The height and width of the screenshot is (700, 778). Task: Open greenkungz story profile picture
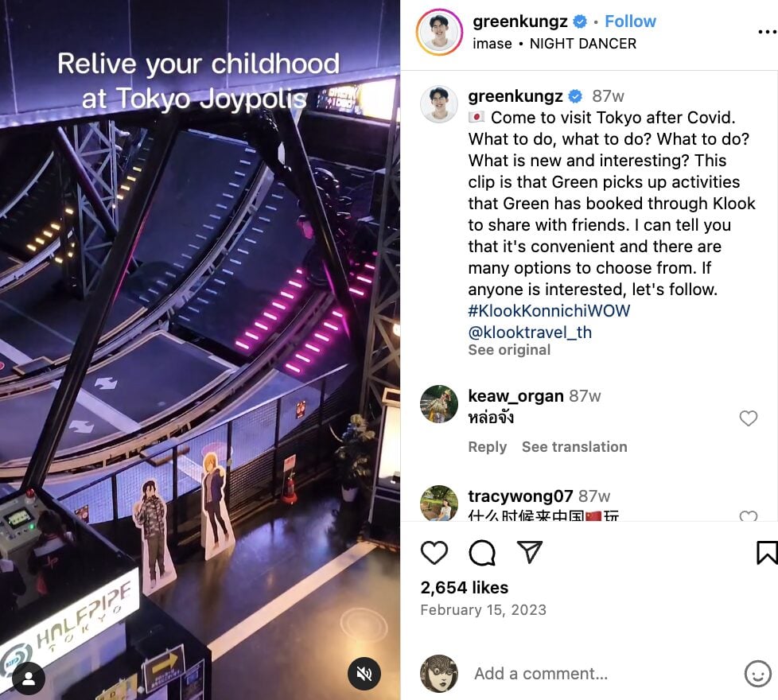pyautogui.click(x=440, y=33)
